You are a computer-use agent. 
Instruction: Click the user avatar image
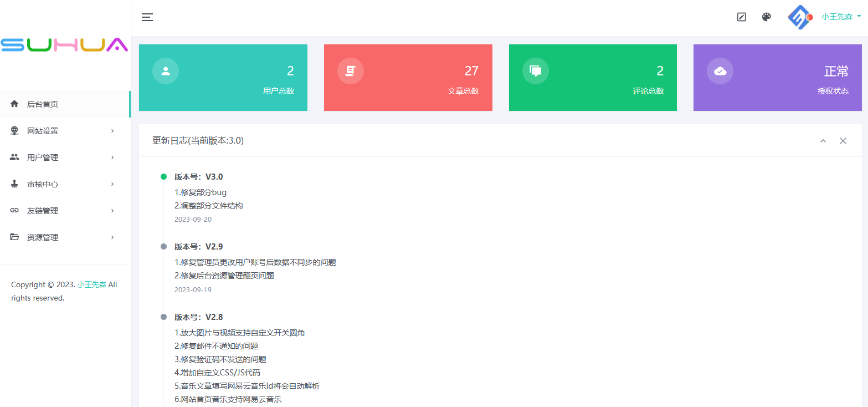point(800,17)
